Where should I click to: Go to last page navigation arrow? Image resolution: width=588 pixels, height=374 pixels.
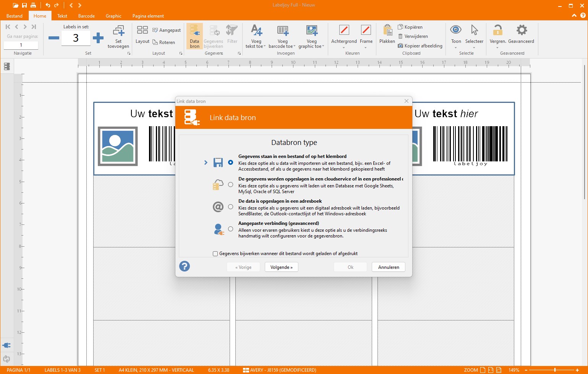(x=34, y=27)
